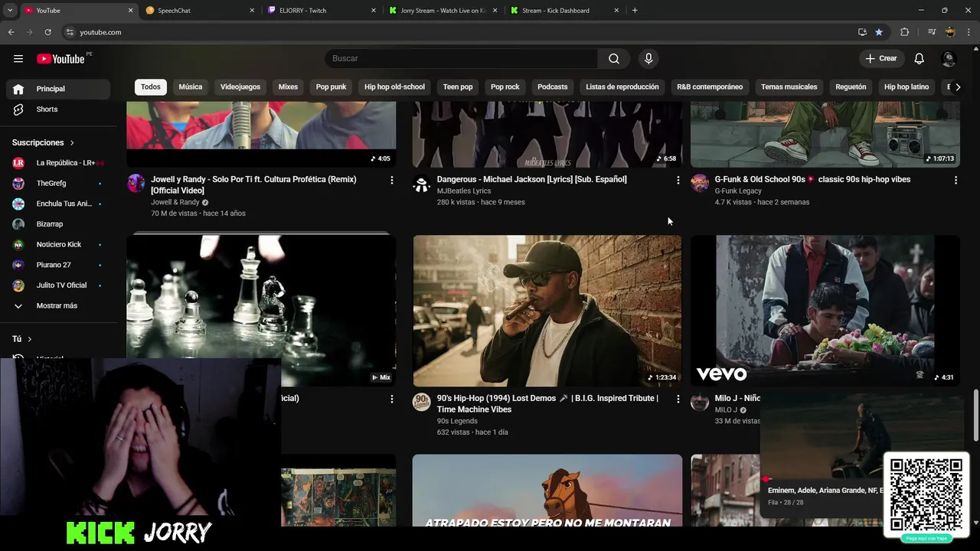This screenshot has height=551, width=980.
Task: Click the Jowell y Randy video title
Action: coord(253,185)
